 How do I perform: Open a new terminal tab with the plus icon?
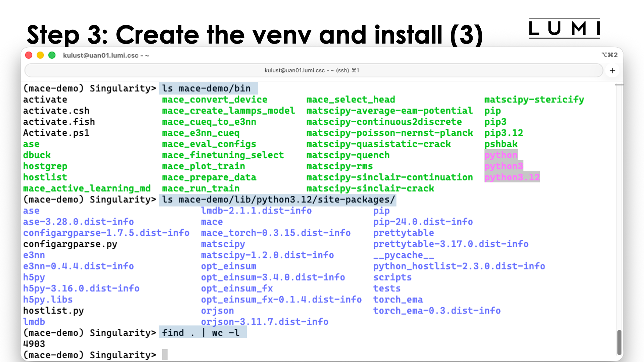pos(612,70)
